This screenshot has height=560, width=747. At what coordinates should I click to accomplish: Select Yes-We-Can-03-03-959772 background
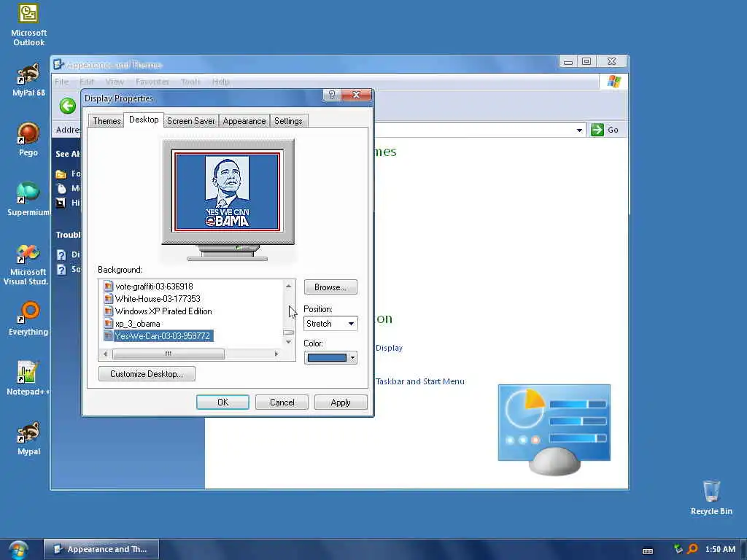point(163,335)
